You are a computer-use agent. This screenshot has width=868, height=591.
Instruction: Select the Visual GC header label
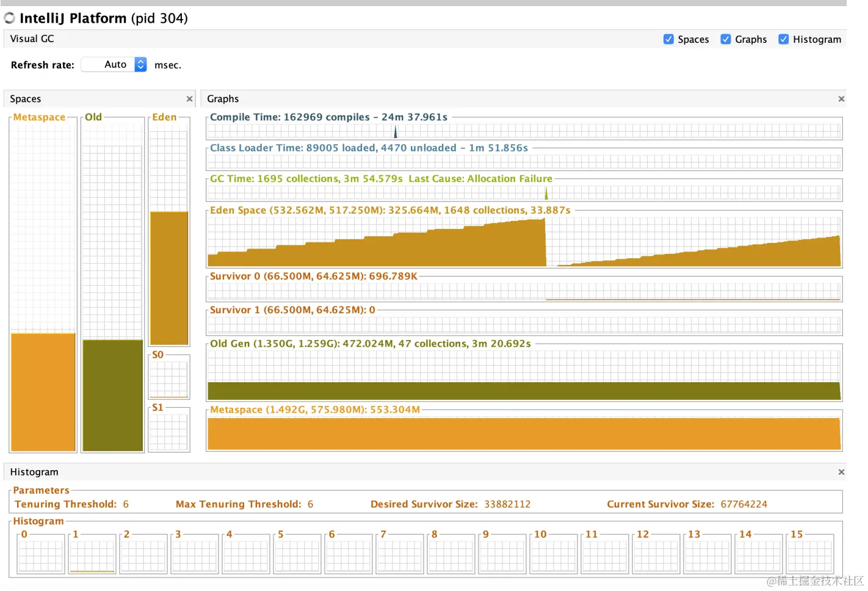32,39
